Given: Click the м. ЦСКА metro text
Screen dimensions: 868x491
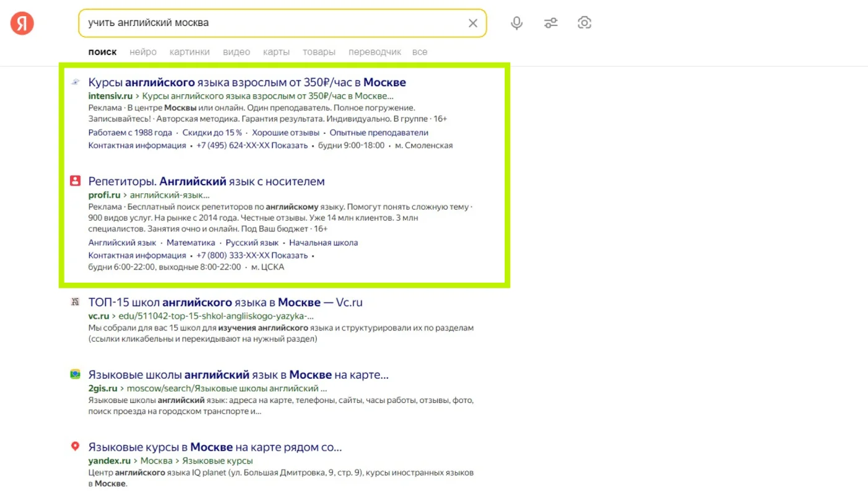Looking at the screenshot, I should click(268, 267).
